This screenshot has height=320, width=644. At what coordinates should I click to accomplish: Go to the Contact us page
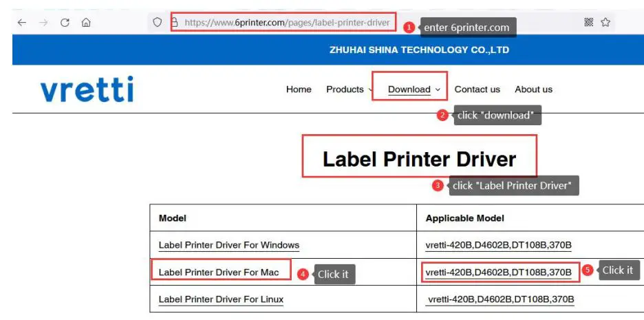477,89
